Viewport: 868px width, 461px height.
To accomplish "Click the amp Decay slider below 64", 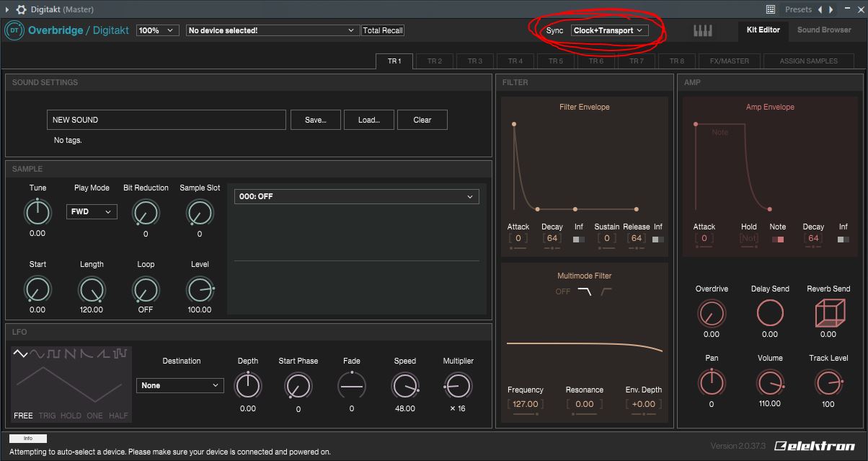I will (813, 247).
